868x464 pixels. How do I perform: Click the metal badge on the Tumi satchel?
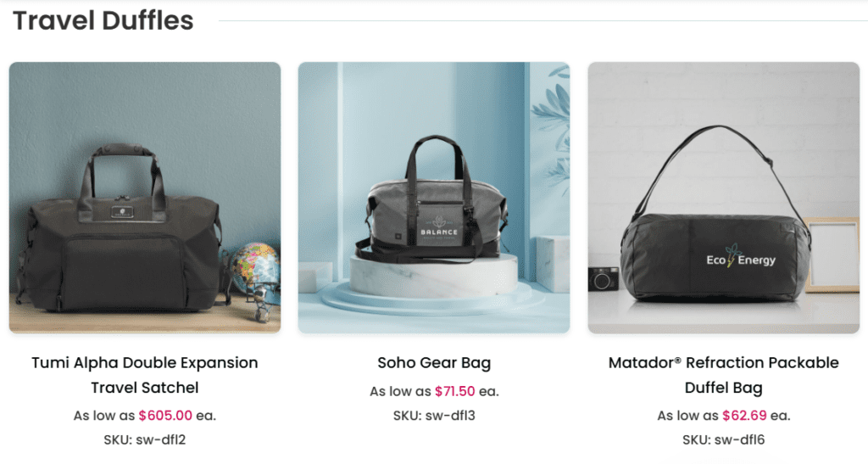(120, 211)
